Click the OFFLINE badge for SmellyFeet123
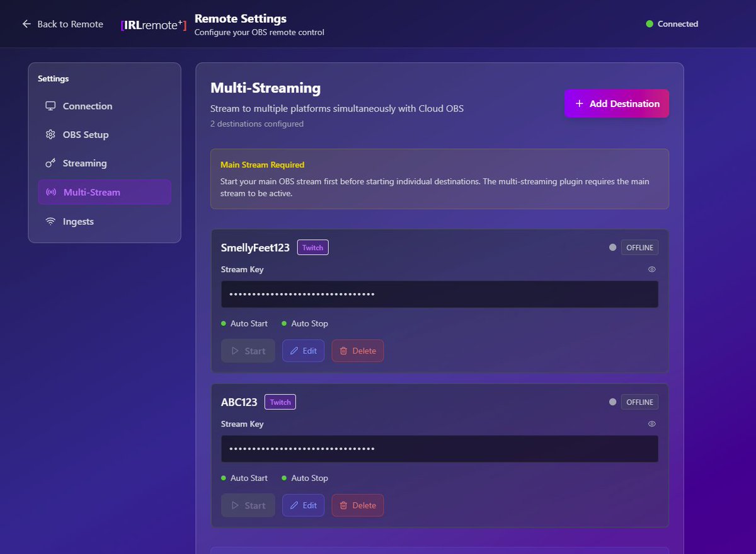Screen dimensions: 756x554 click(640, 248)
